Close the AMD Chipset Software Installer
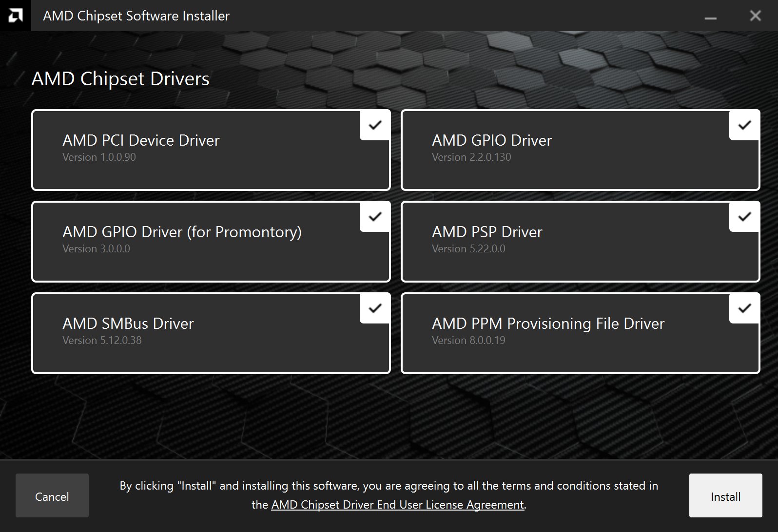This screenshot has width=778, height=532. (x=755, y=16)
